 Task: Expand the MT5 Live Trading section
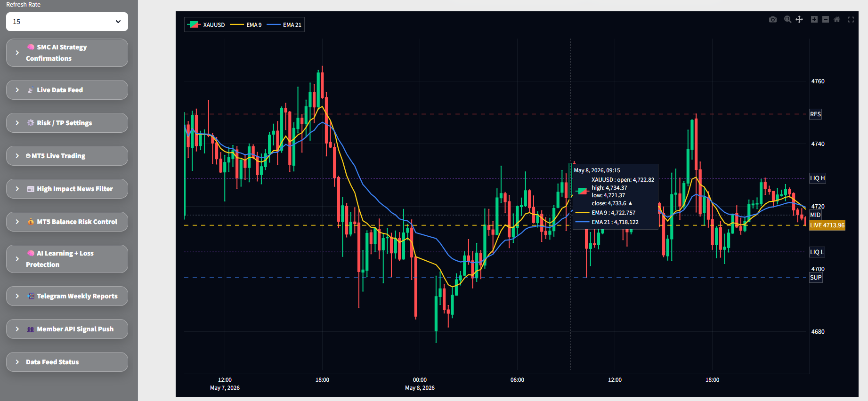click(x=67, y=156)
